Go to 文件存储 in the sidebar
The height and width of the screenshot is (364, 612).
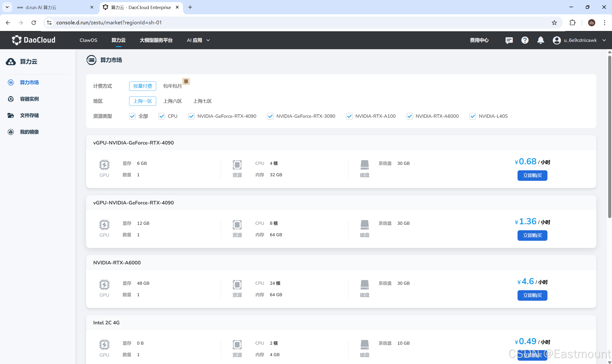pos(29,115)
